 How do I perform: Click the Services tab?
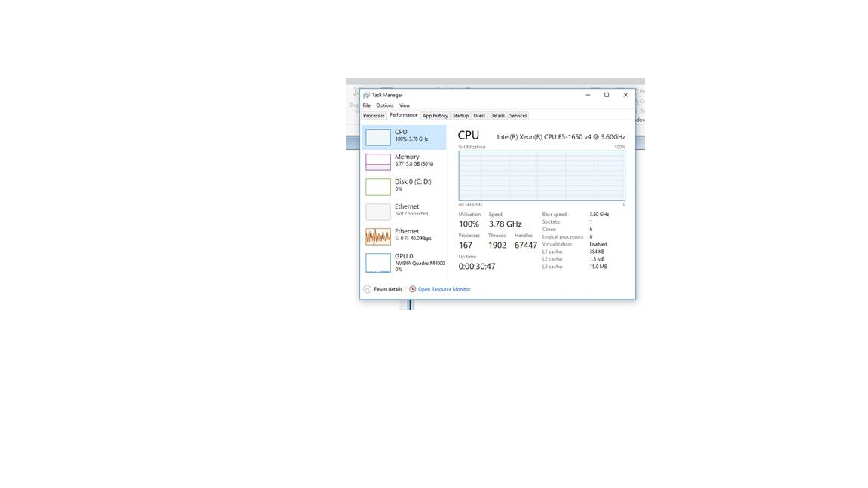(518, 115)
